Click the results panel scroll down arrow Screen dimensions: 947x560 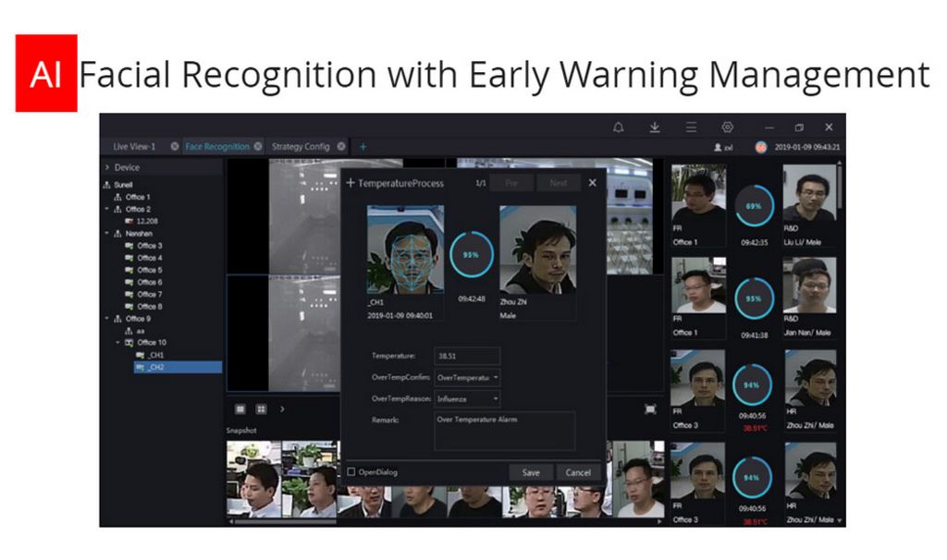840,520
